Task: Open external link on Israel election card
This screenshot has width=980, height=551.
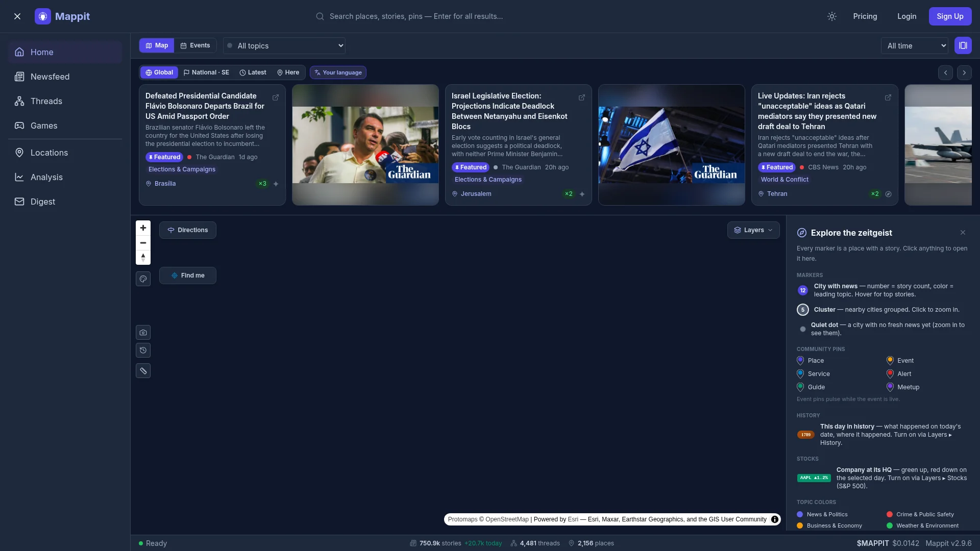Action: (x=582, y=97)
